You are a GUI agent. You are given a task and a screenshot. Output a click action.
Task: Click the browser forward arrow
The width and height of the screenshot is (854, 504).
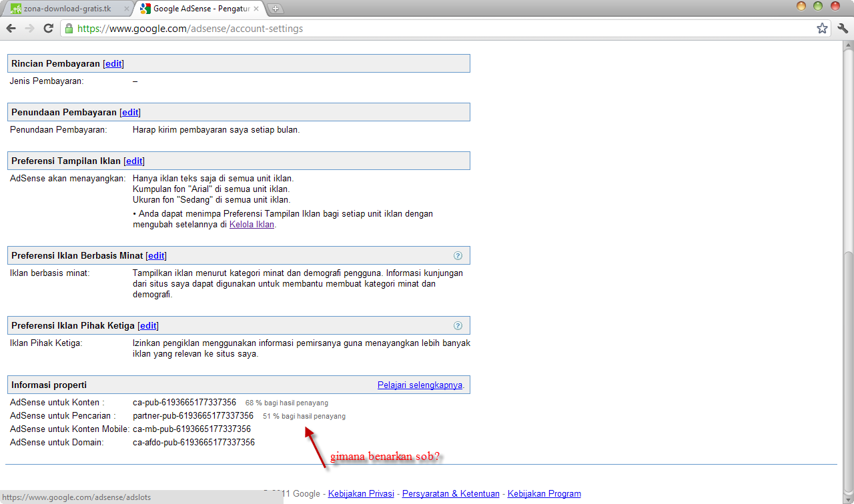click(x=29, y=28)
